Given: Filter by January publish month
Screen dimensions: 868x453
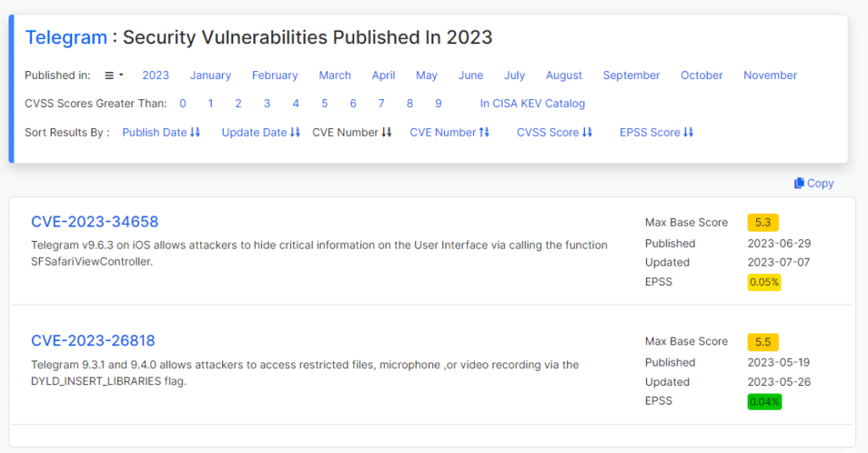Looking at the screenshot, I should 210,75.
